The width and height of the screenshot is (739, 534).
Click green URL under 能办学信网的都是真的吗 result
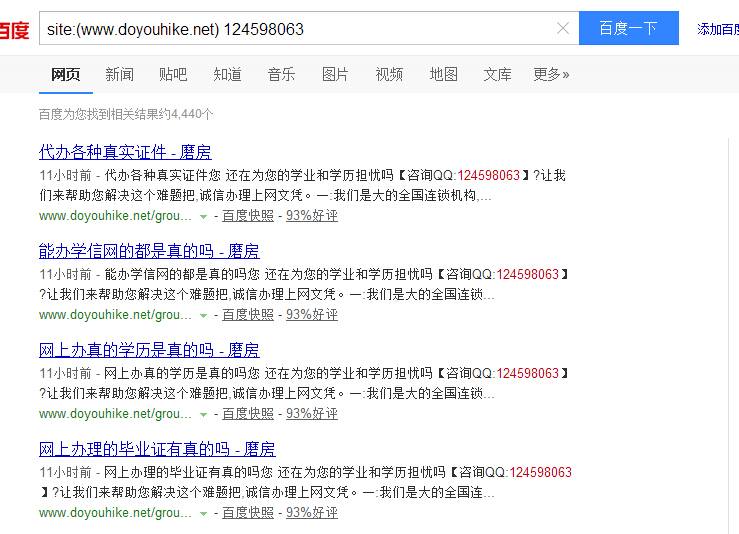tap(115, 315)
